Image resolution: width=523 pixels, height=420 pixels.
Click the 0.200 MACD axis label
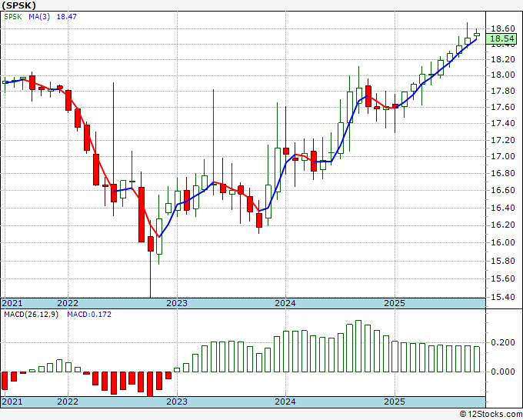coord(503,342)
